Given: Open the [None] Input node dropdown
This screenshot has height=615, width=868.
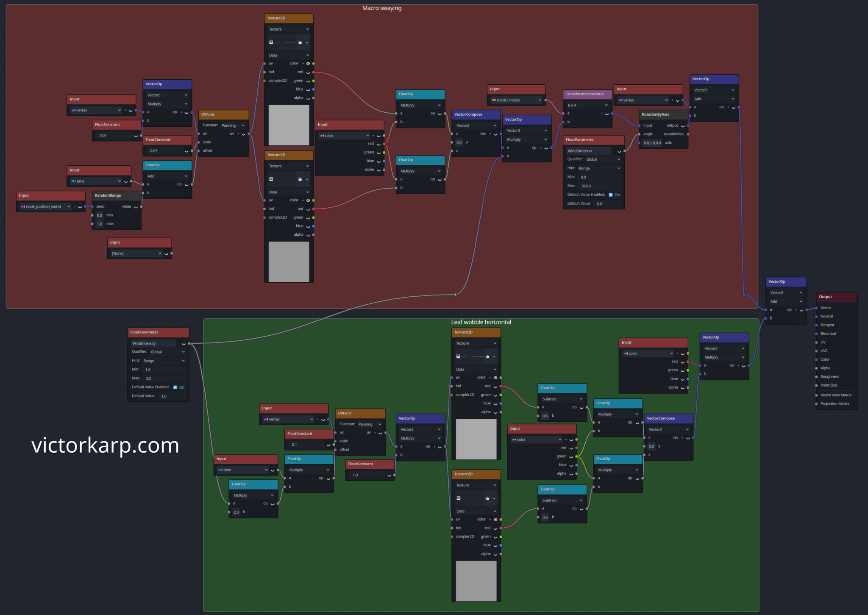Looking at the screenshot, I should (136, 253).
